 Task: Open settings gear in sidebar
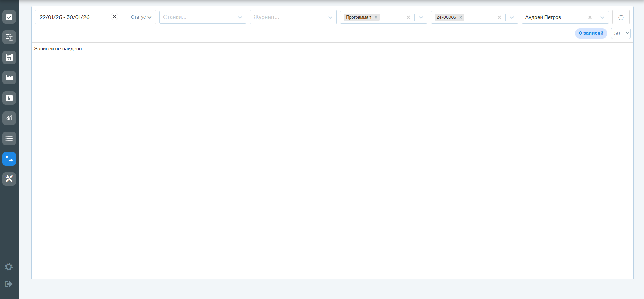point(9,267)
